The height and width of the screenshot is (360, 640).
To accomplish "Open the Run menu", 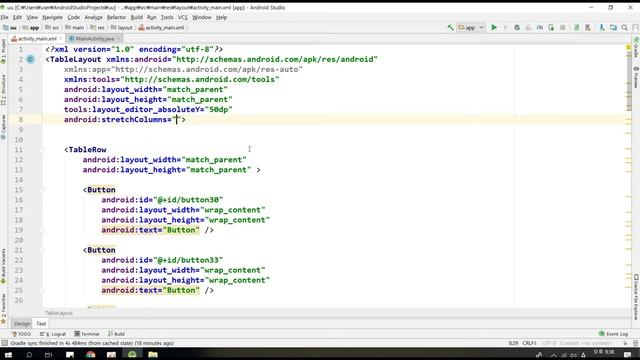I will [152, 18].
